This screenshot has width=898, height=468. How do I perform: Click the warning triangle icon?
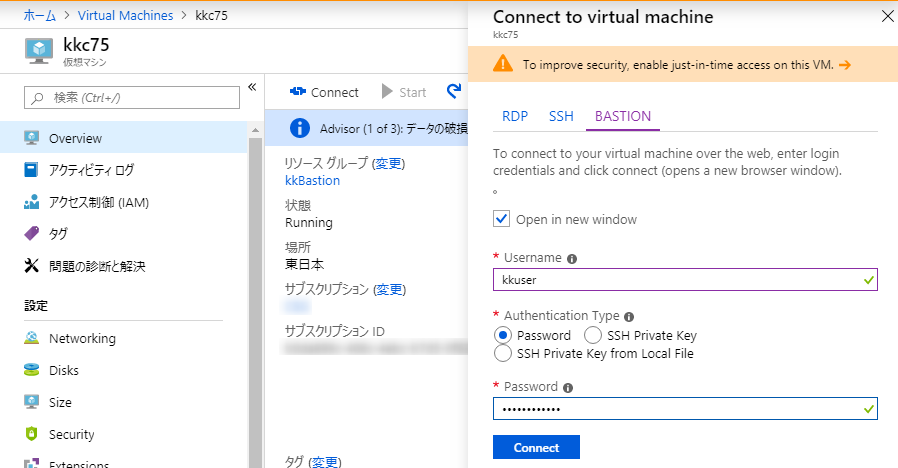(x=503, y=63)
